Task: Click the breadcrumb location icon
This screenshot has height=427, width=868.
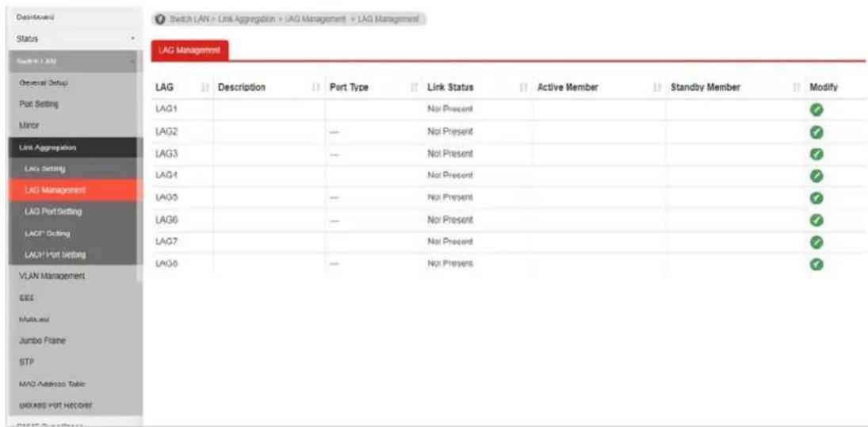Action: (x=161, y=19)
